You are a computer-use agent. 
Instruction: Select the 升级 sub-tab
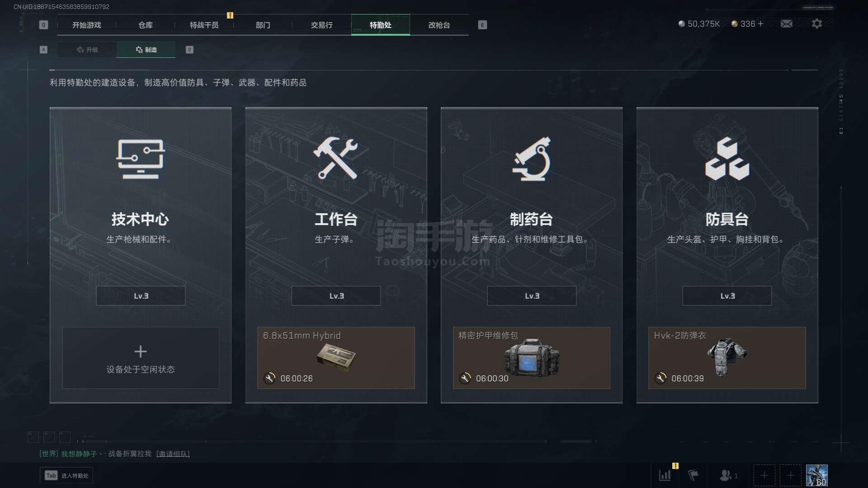(x=87, y=50)
